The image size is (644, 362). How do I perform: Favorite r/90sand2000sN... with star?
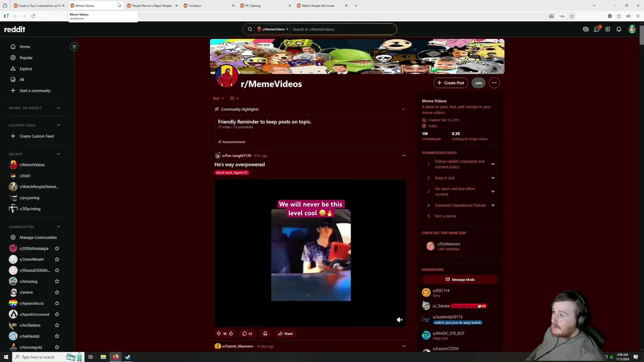[57, 270]
